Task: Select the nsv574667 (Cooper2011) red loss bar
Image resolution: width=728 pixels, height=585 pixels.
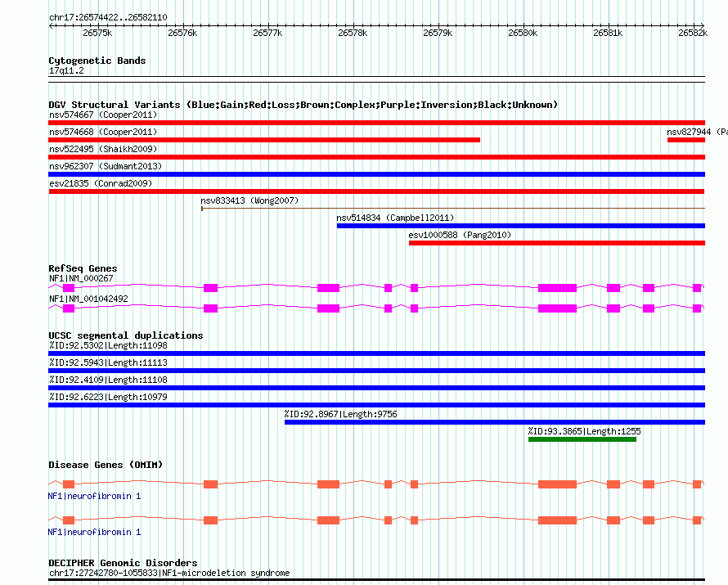Action: (376, 123)
